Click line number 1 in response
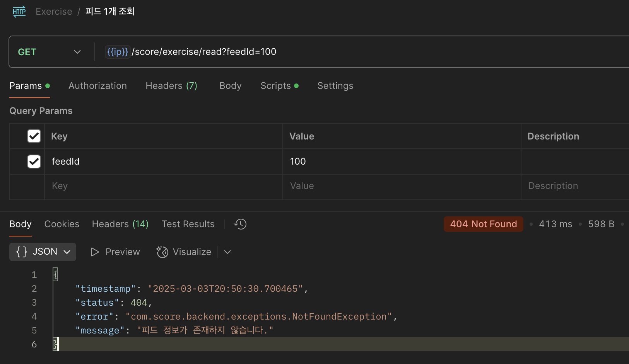Image resolution: width=629 pixels, height=364 pixels. (34, 275)
